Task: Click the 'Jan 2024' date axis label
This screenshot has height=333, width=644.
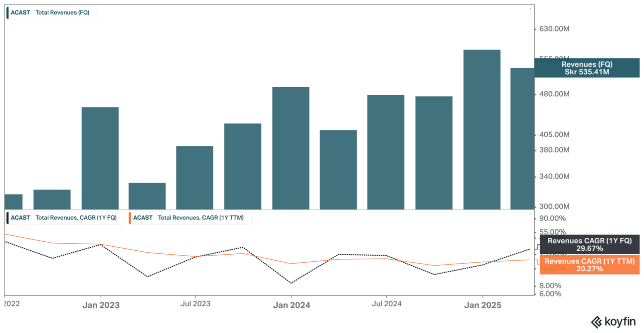Action: 291,305
